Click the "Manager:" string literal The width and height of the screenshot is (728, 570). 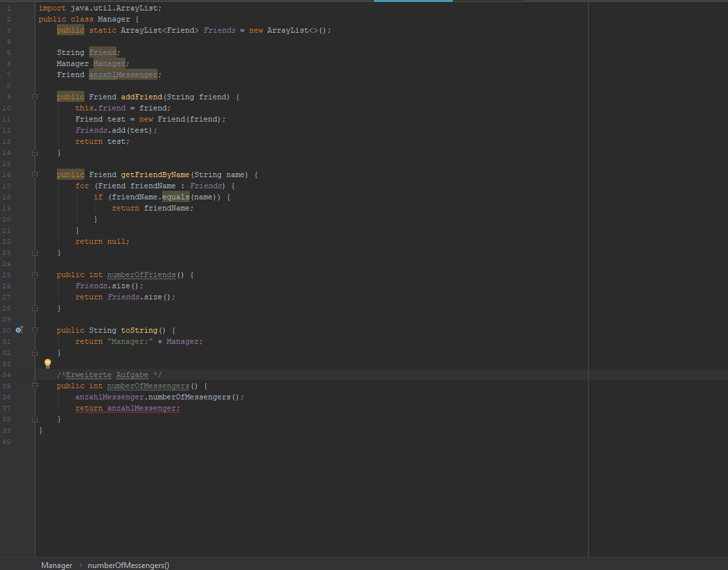(131, 341)
